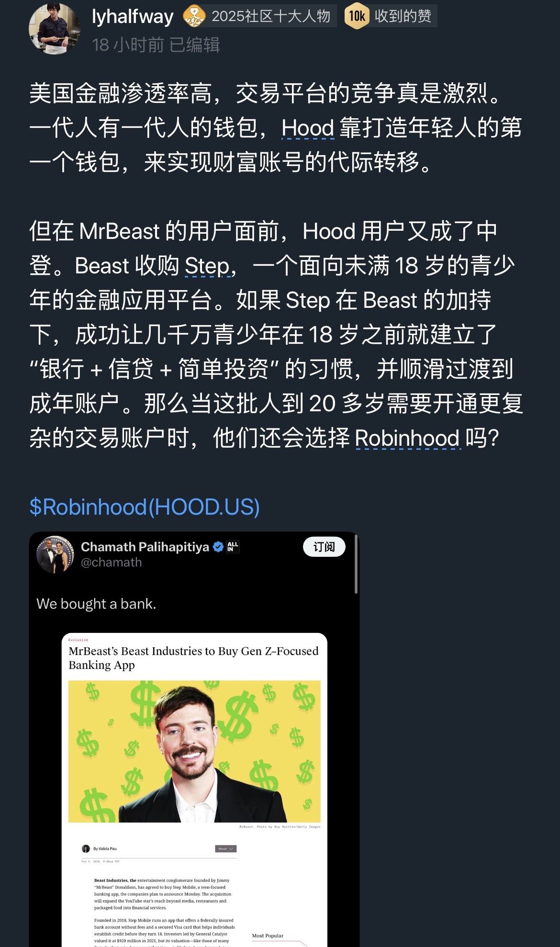Image resolution: width=560 pixels, height=947 pixels.
Task: Open lyhalfway's profile avatar
Action: coord(54,29)
